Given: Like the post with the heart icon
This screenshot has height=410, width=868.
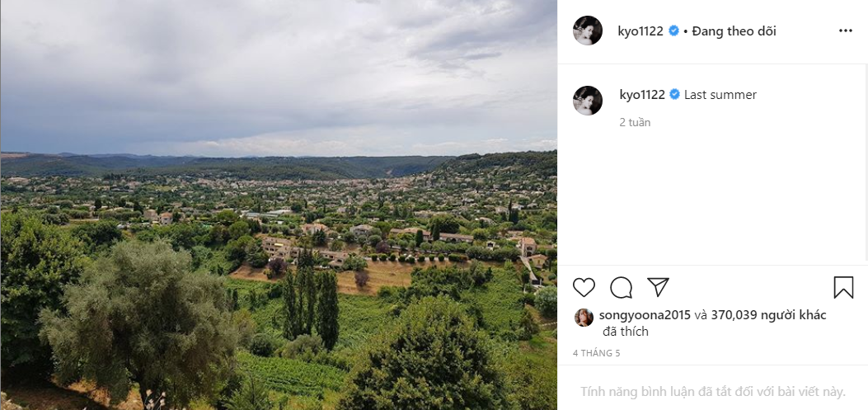Looking at the screenshot, I should click(584, 287).
